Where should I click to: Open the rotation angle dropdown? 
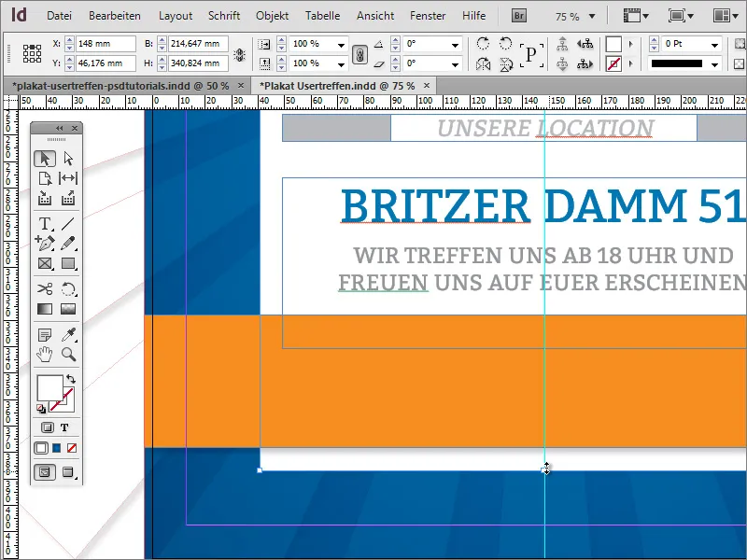pyautogui.click(x=455, y=44)
